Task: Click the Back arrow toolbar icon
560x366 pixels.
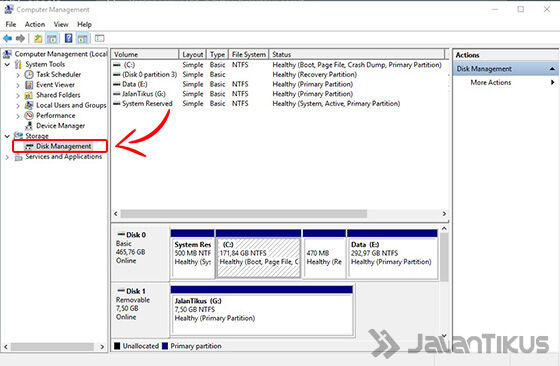Action: coord(8,38)
